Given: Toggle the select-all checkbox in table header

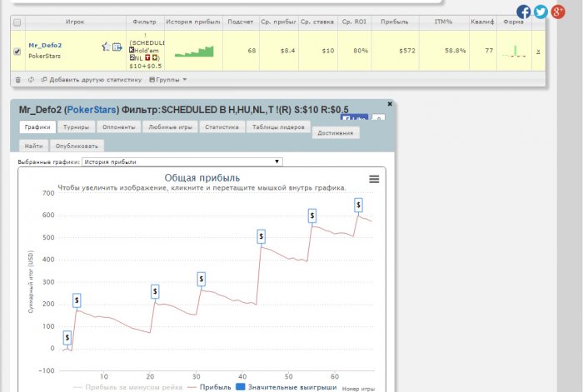Looking at the screenshot, I should 18,22.
